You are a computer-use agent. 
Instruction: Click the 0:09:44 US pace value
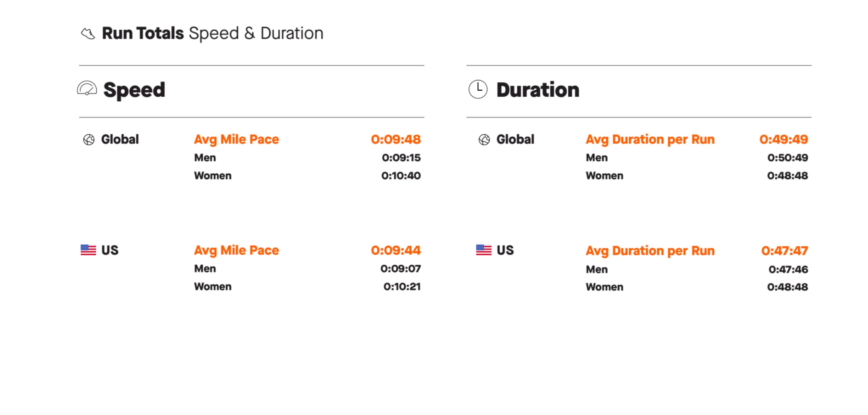(396, 250)
